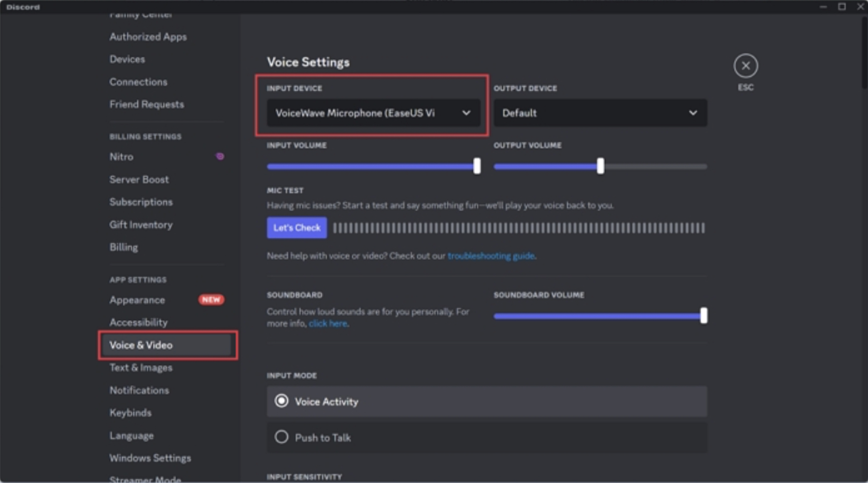Screen dimensions: 868x483
Task: Click the Input Volume slider handle
Action: click(477, 166)
